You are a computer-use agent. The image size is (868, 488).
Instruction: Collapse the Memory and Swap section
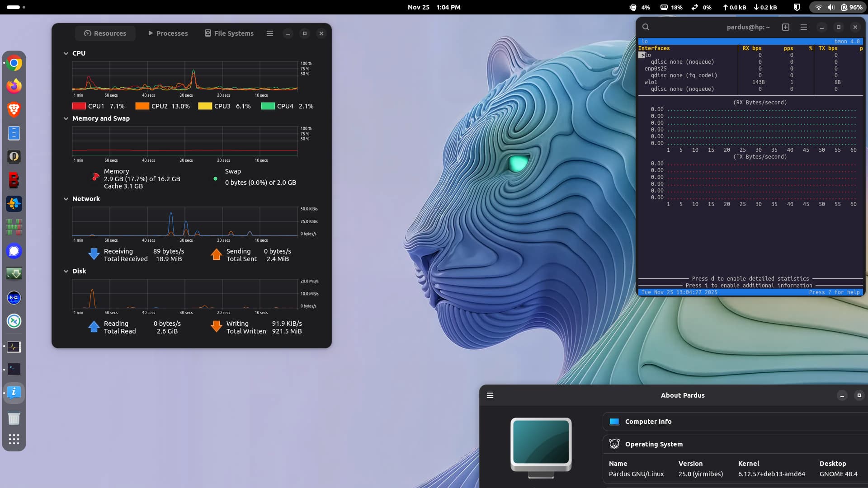click(x=66, y=118)
